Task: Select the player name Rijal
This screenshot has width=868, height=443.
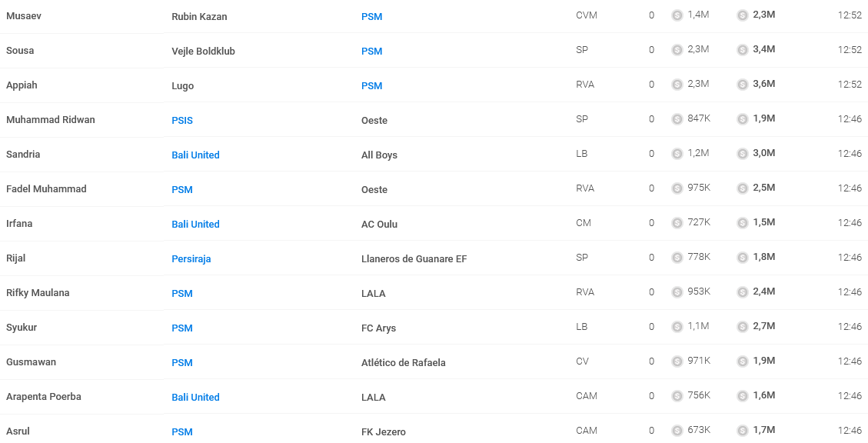Action: point(15,258)
